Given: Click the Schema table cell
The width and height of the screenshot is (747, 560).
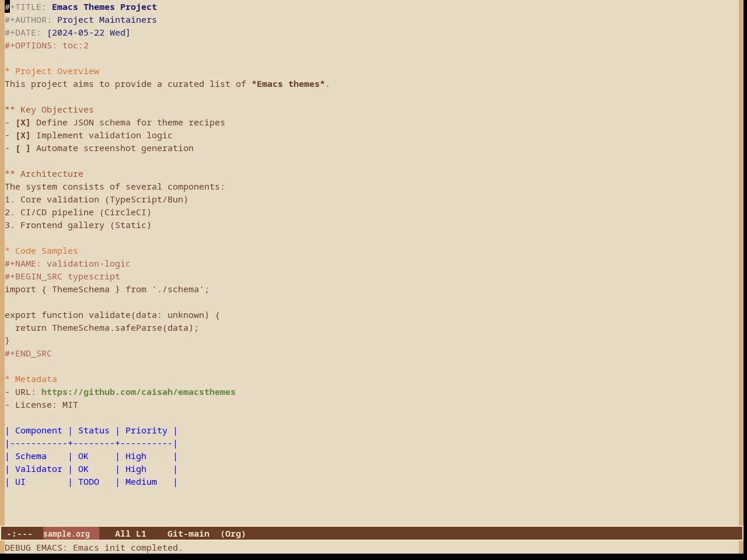Looking at the screenshot, I should [x=31, y=456].
